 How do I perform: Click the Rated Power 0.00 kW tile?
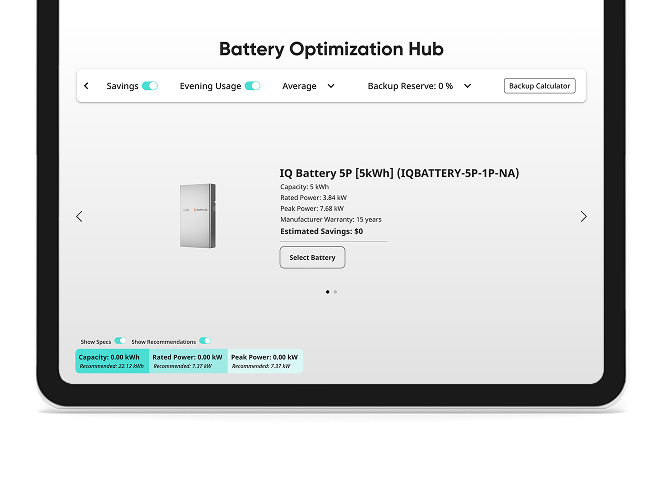188,361
